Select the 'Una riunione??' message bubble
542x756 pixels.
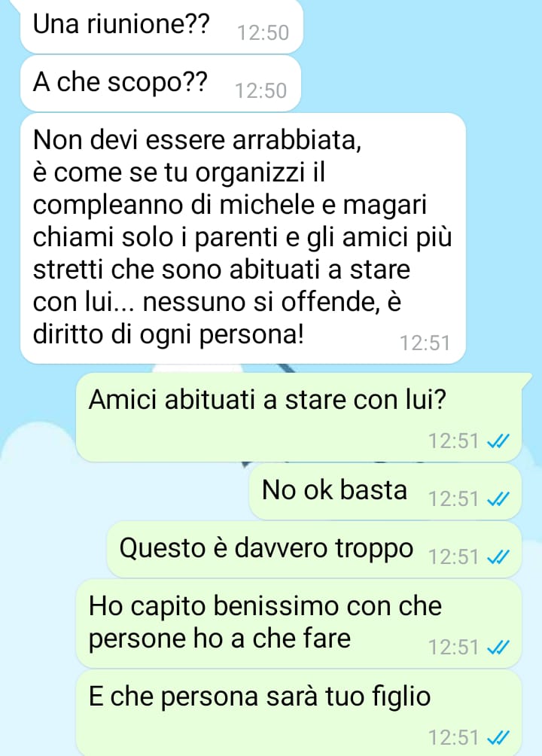click(x=162, y=26)
